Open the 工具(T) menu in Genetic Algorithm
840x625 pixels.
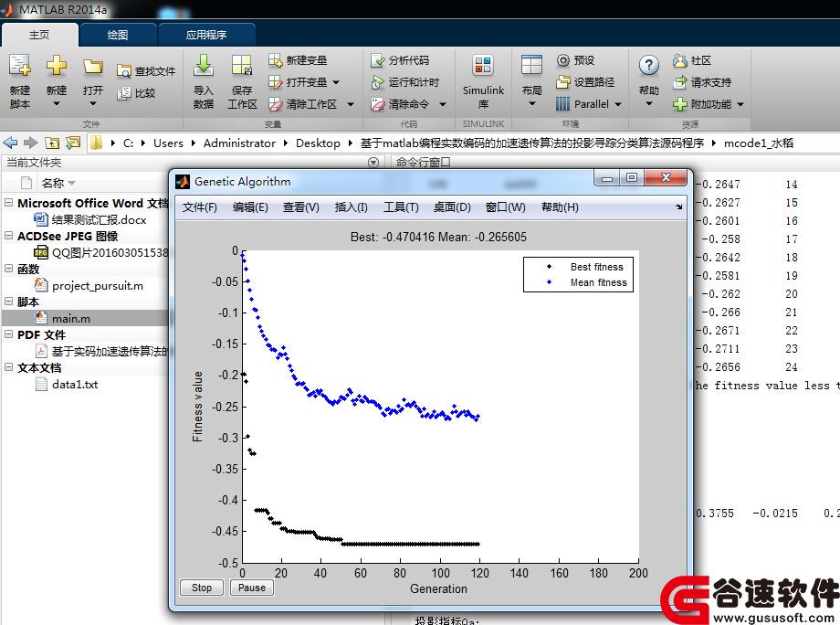click(x=401, y=207)
